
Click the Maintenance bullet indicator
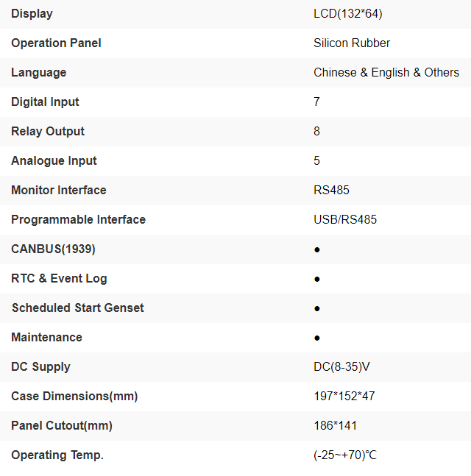317,338
